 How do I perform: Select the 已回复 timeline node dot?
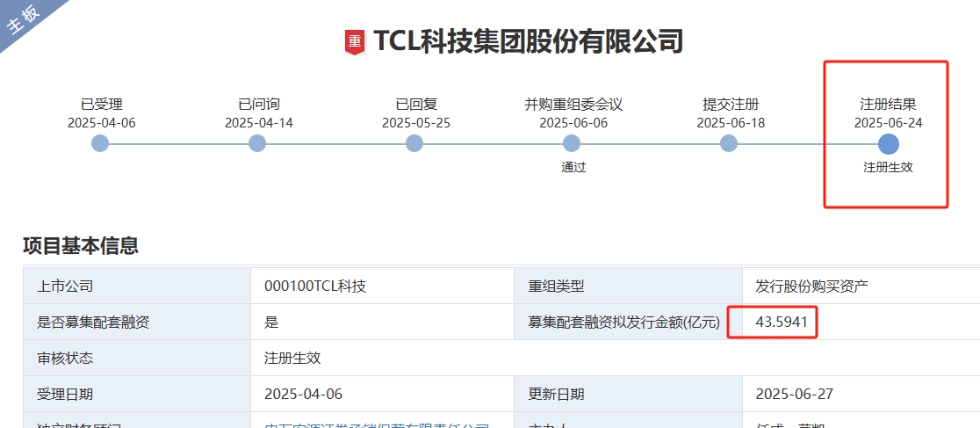point(414,143)
